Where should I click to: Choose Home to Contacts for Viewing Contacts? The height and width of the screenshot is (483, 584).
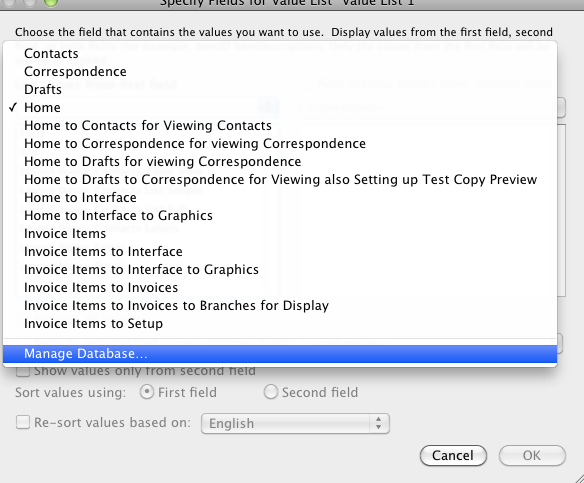pos(280,125)
